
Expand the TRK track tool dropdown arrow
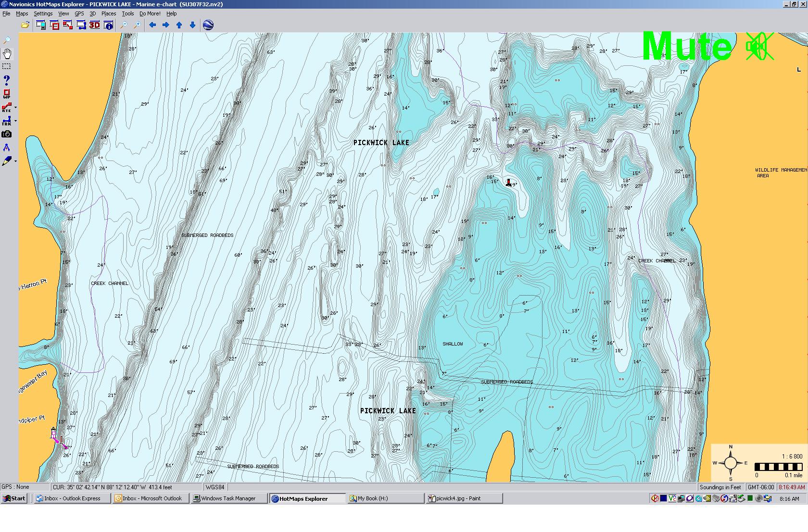tap(15, 121)
